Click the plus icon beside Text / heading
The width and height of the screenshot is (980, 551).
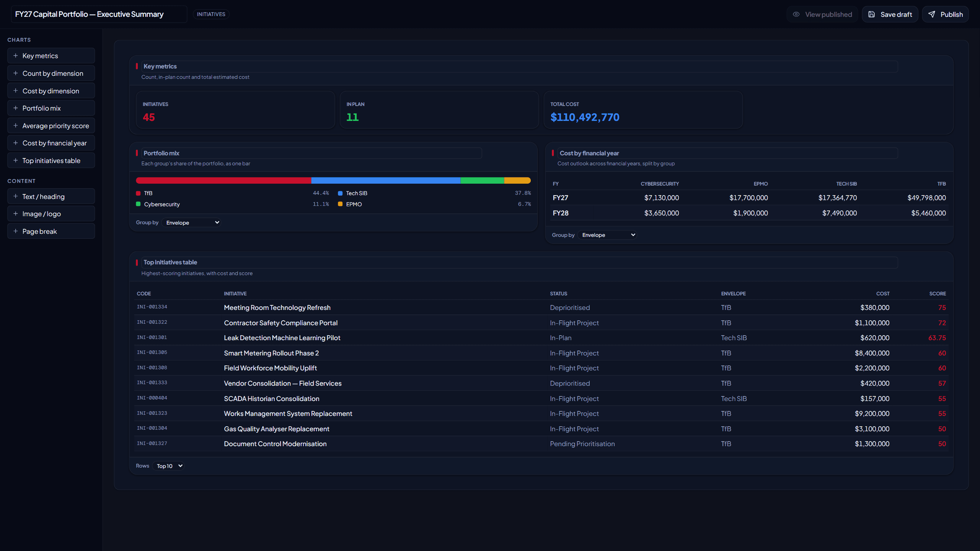point(16,196)
